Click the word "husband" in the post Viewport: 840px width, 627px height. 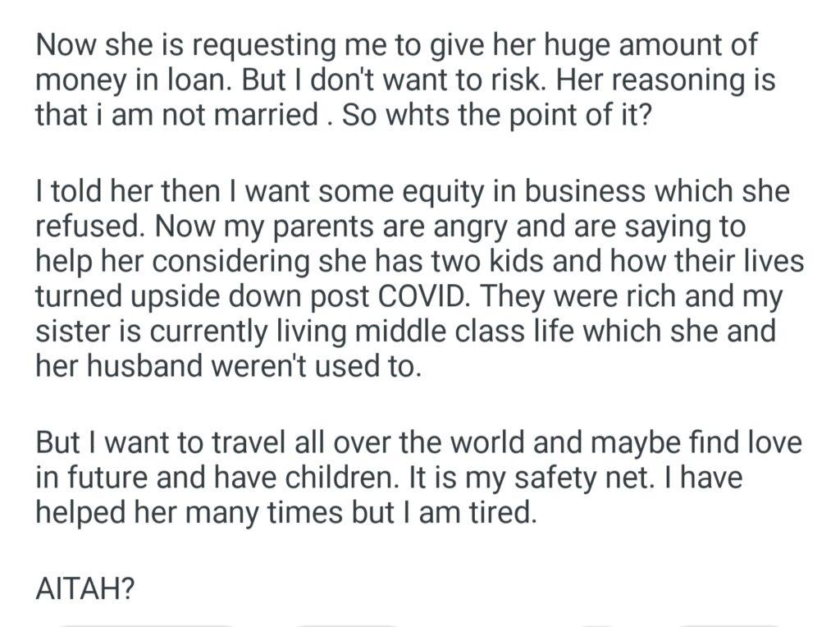[x=137, y=365]
